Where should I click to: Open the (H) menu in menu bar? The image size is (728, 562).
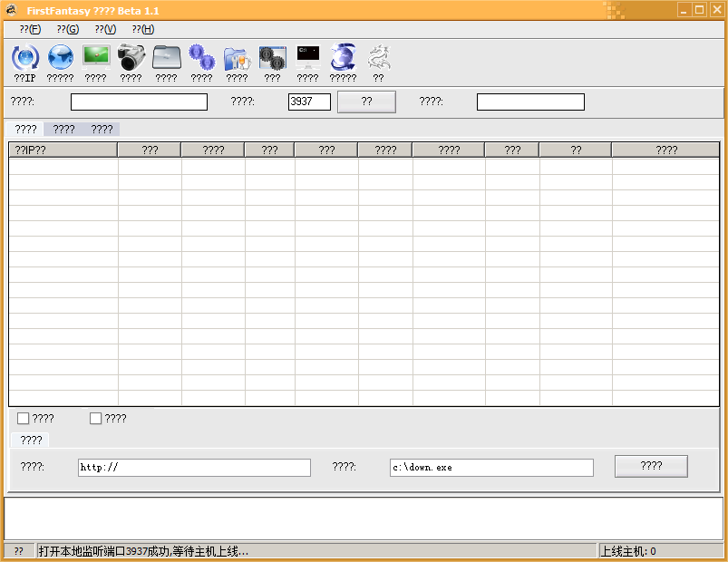point(142,29)
